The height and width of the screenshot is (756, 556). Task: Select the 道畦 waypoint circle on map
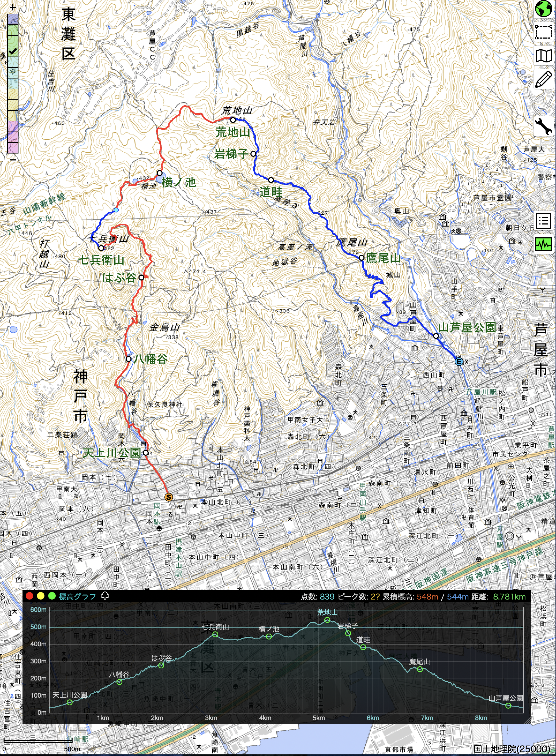271,180
